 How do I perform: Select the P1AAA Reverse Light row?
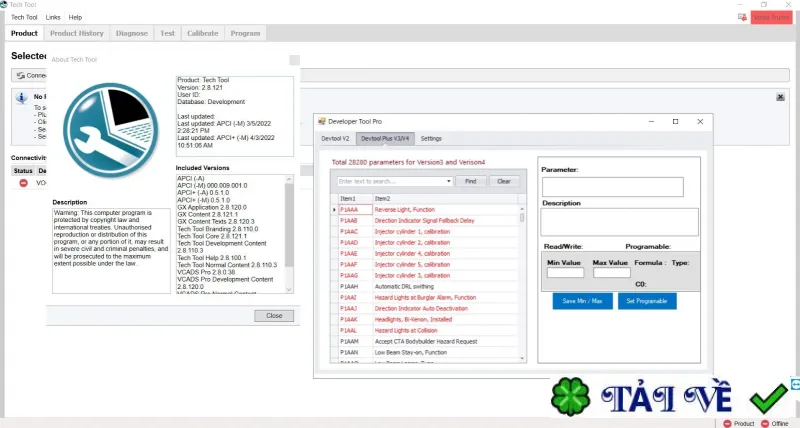(428, 210)
